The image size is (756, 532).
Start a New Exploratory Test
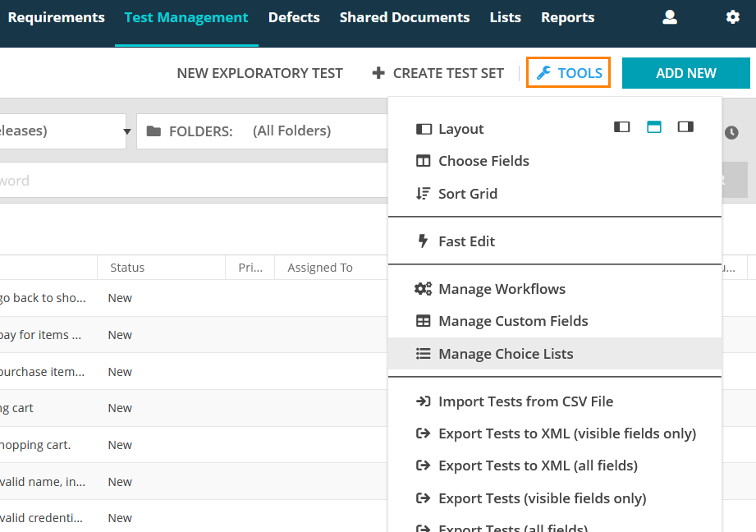tap(259, 73)
